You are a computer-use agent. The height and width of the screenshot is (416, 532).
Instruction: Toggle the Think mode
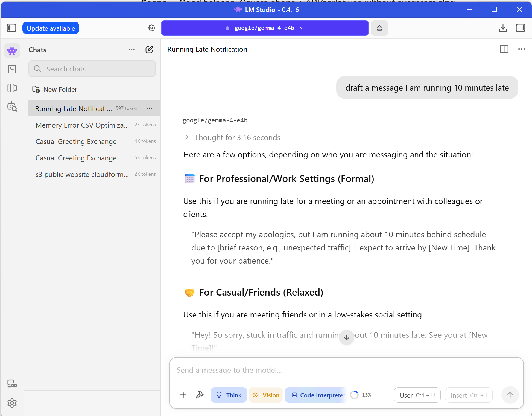[229, 395]
